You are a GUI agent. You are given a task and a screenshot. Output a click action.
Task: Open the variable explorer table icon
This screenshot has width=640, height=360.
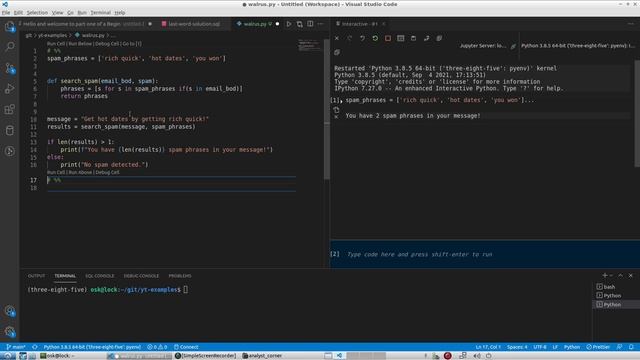pos(400,38)
